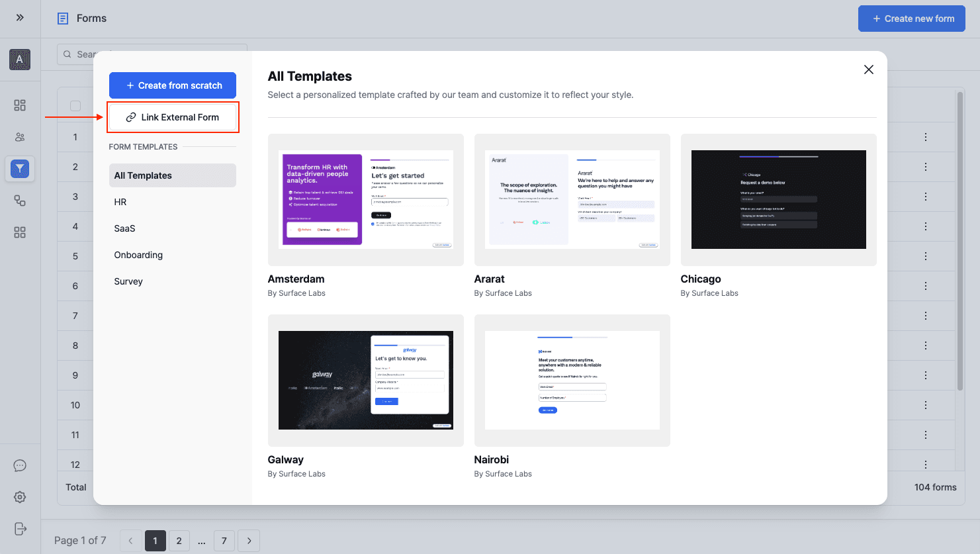Open the chat bubble icon in sidebar
The image size is (980, 554).
coord(20,465)
